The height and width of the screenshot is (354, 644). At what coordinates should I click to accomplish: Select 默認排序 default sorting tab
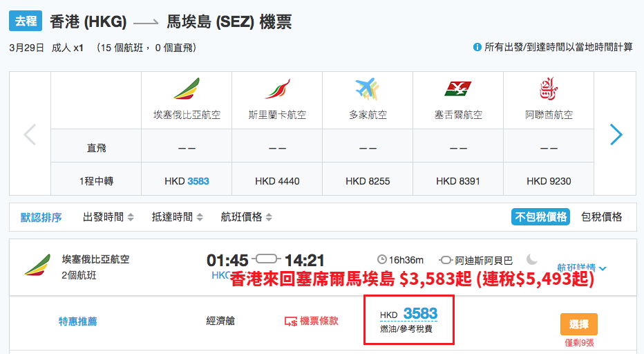tap(41, 217)
